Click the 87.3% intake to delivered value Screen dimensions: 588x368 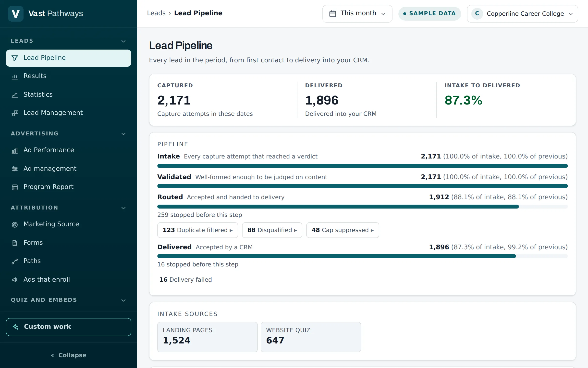tap(463, 100)
